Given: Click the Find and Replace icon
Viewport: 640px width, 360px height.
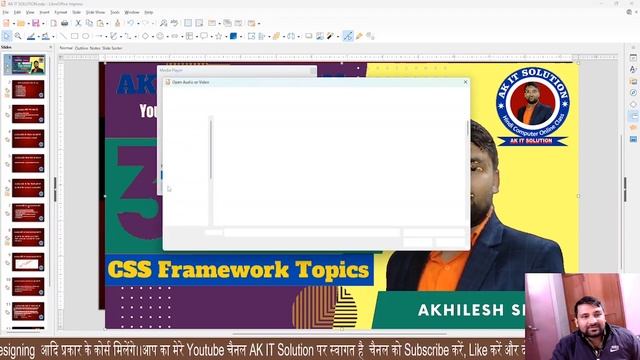Looking at the screenshot, I should [x=163, y=23].
